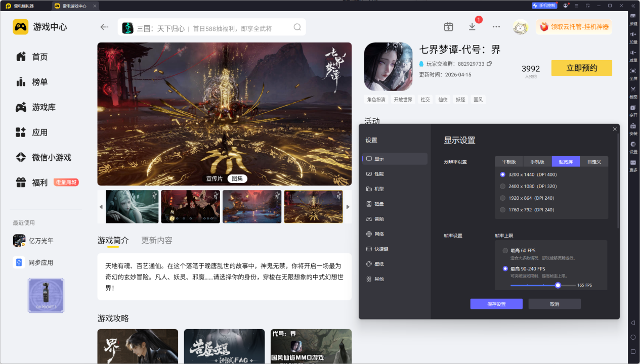This screenshot has height=364, width=640.
Task: Open 性能 settings section
Action: click(395, 173)
